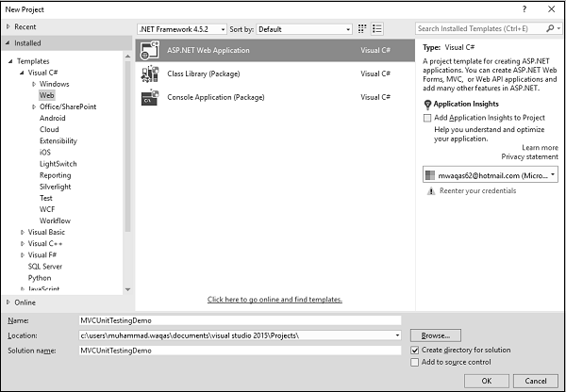This screenshot has width=566, height=392.
Task: Select the LightSwitch category
Action: [58, 164]
